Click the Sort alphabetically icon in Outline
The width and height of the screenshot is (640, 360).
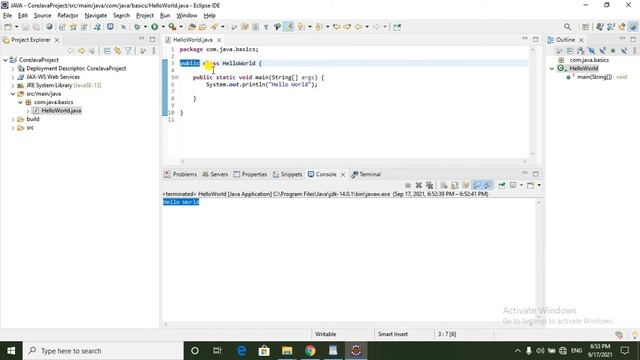point(580,51)
